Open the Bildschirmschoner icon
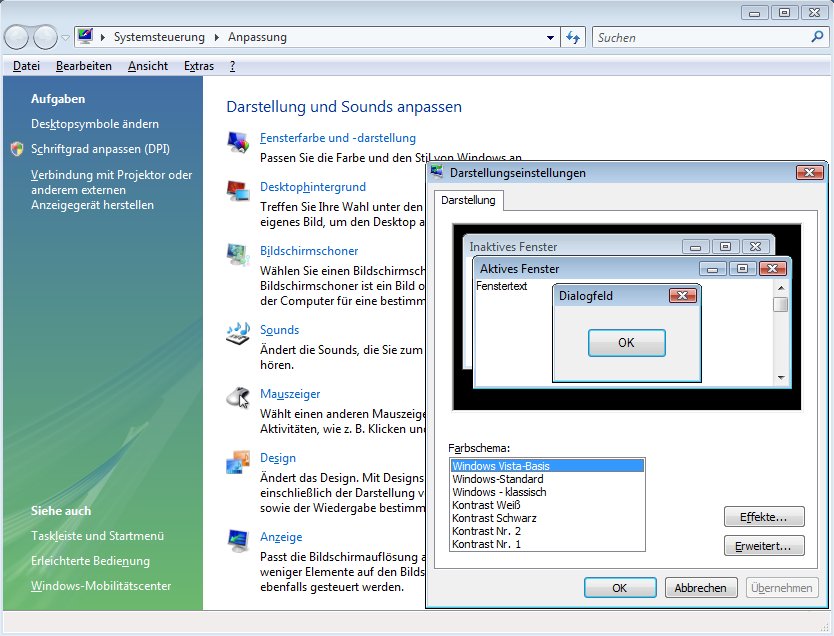This screenshot has width=834, height=636. [238, 254]
